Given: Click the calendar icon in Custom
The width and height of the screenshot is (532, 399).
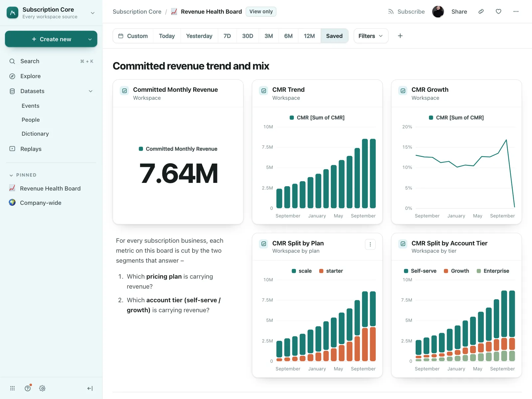Looking at the screenshot, I should tap(121, 36).
